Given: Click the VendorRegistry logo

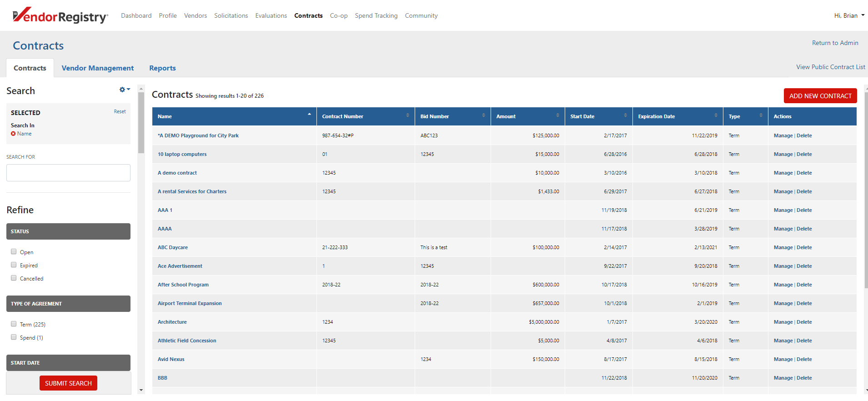Looking at the screenshot, I should click(60, 16).
